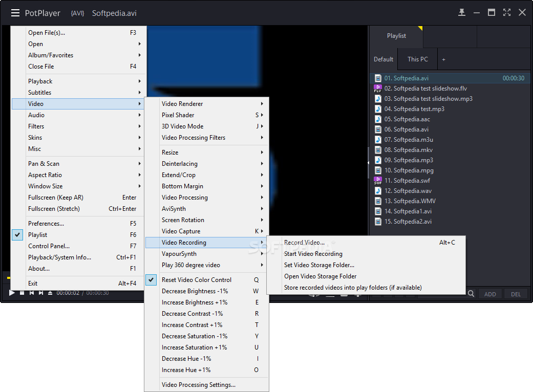
Task: Open the Playlist panel tab
Action: click(396, 36)
